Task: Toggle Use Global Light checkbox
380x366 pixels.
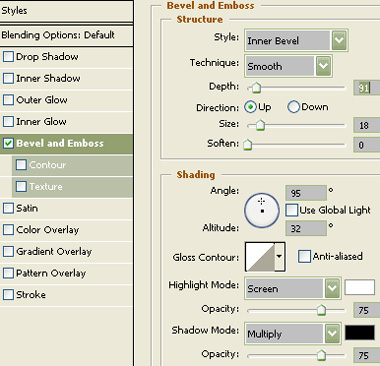Action: 291,210
